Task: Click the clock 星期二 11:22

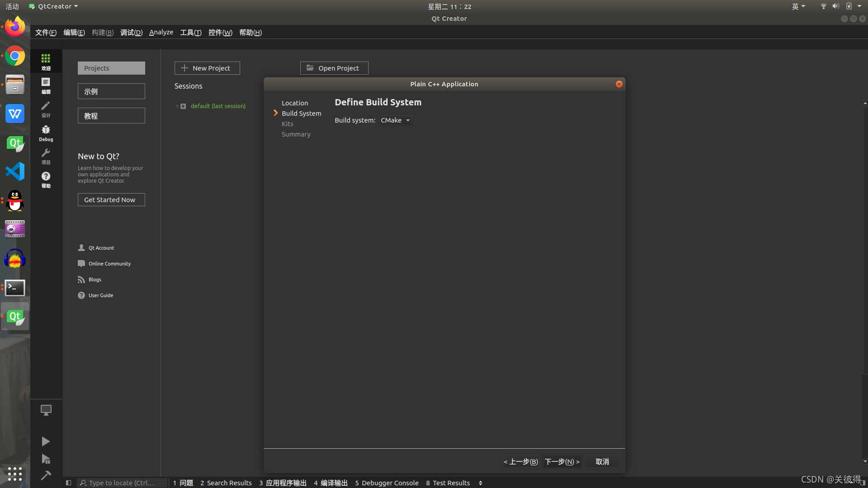Action: click(x=450, y=6)
